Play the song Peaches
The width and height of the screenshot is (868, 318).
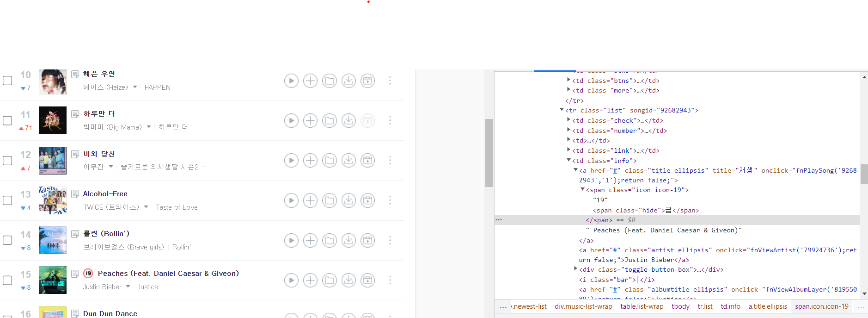click(291, 280)
